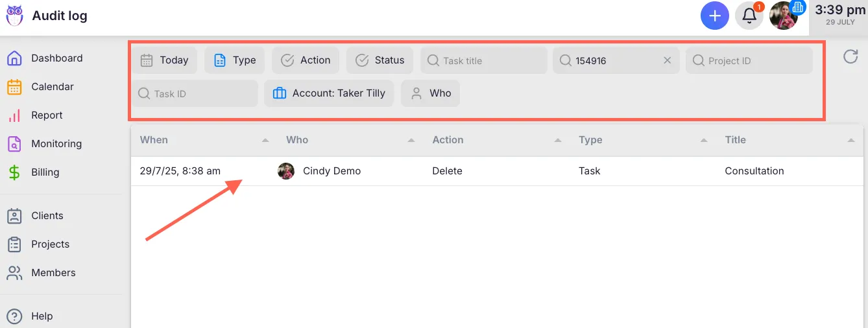868x328 pixels.
Task: Click the refresh icon beside filters
Action: pos(850,57)
